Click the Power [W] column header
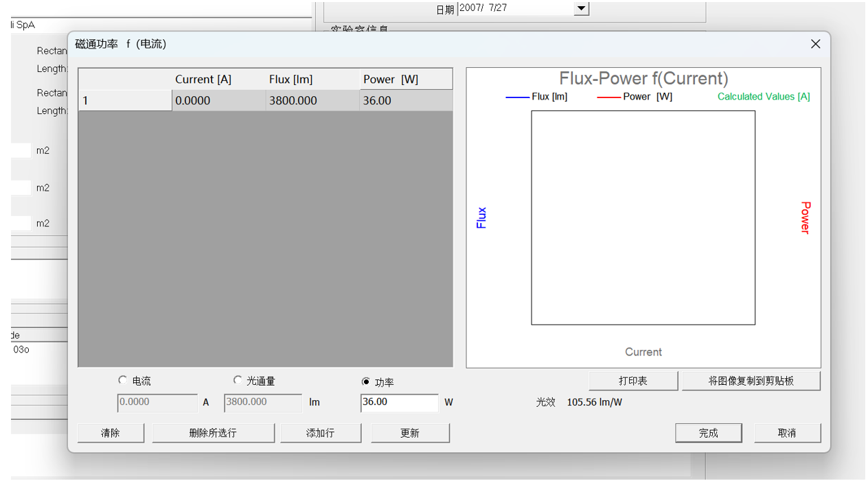The width and height of the screenshot is (868, 481). pos(406,80)
